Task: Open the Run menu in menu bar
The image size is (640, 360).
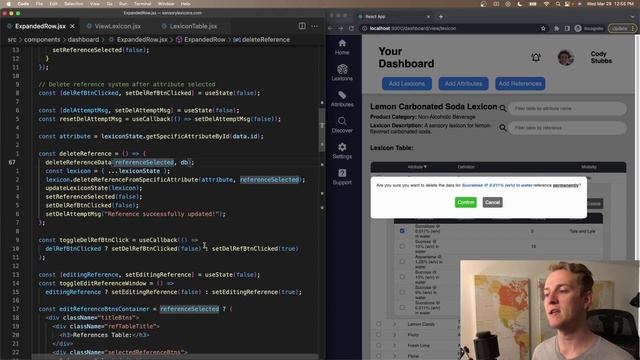Action: [x=123, y=4]
